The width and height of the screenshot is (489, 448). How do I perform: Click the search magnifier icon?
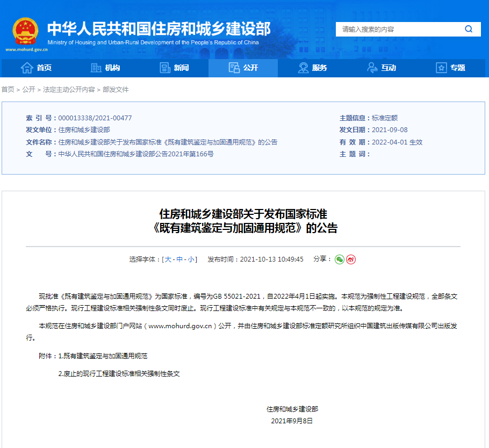point(469,29)
